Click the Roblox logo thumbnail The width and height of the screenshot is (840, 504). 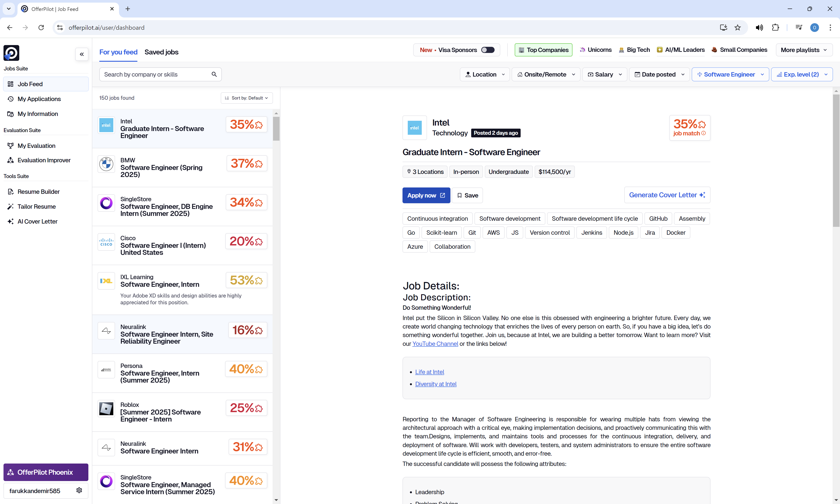[x=106, y=409]
